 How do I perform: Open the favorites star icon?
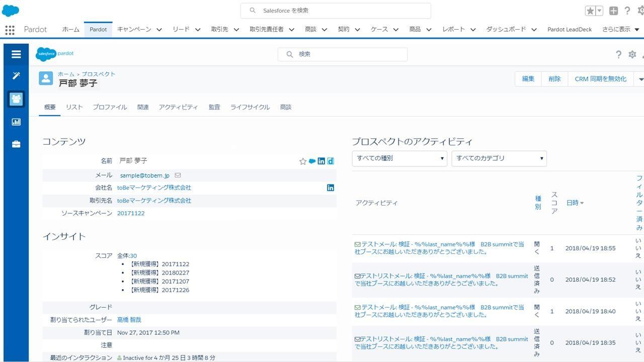pyautogui.click(x=590, y=11)
